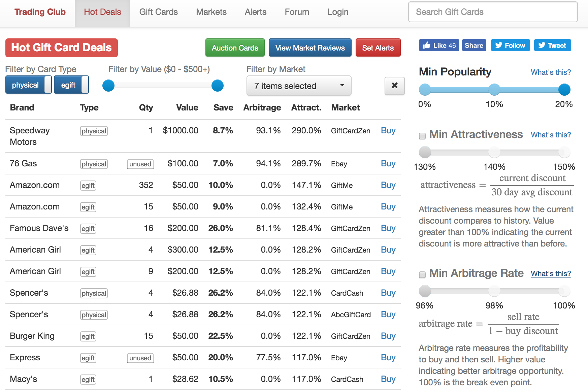Click What's this next to Min Popularity
Screen dimensions: 588x392
click(x=551, y=72)
